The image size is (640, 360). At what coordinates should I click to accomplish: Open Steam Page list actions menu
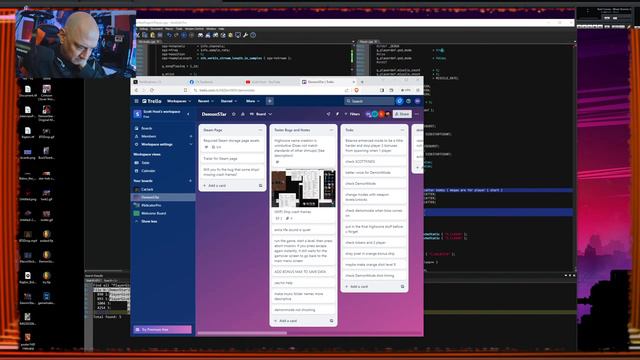pos(260,130)
